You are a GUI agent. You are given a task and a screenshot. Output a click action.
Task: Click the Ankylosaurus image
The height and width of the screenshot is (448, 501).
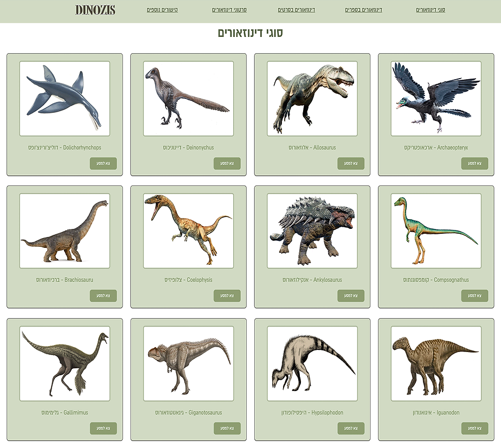click(312, 231)
